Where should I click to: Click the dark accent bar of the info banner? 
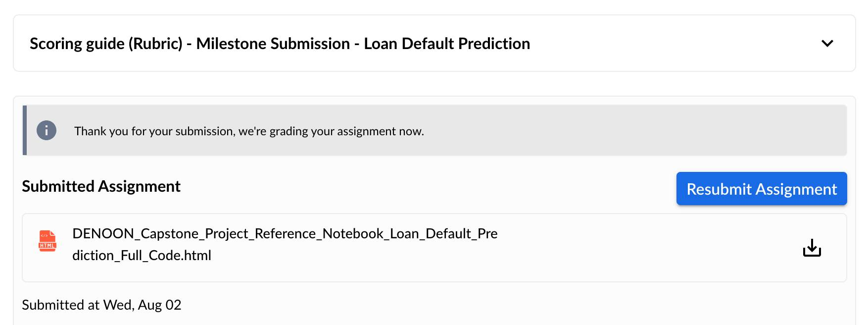click(x=24, y=130)
